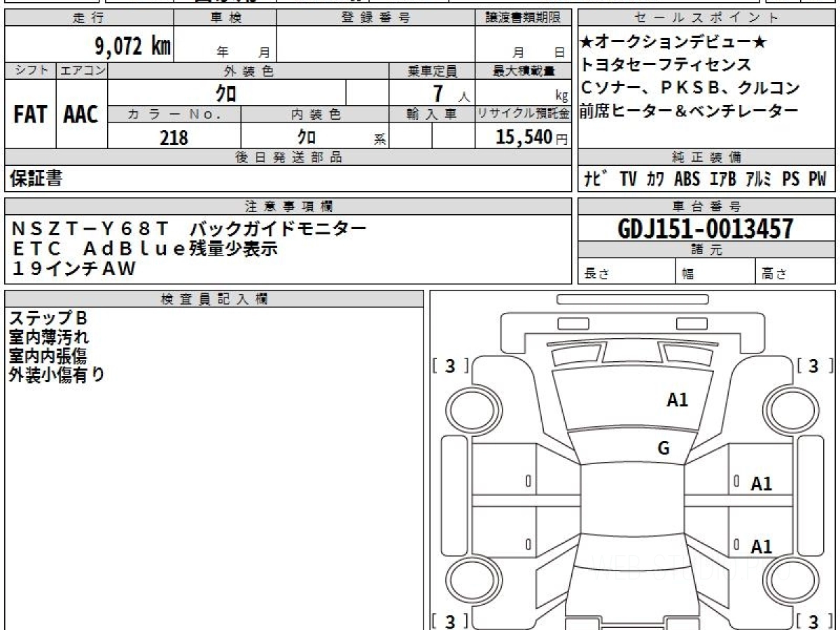
Task: Click the 室内薄汚れ inspector note
Action: (x=49, y=337)
